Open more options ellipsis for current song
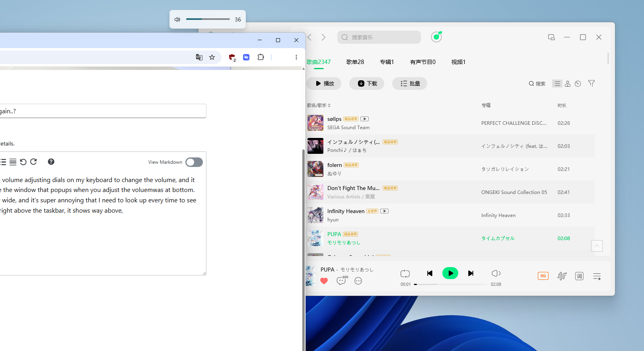 [x=358, y=281]
